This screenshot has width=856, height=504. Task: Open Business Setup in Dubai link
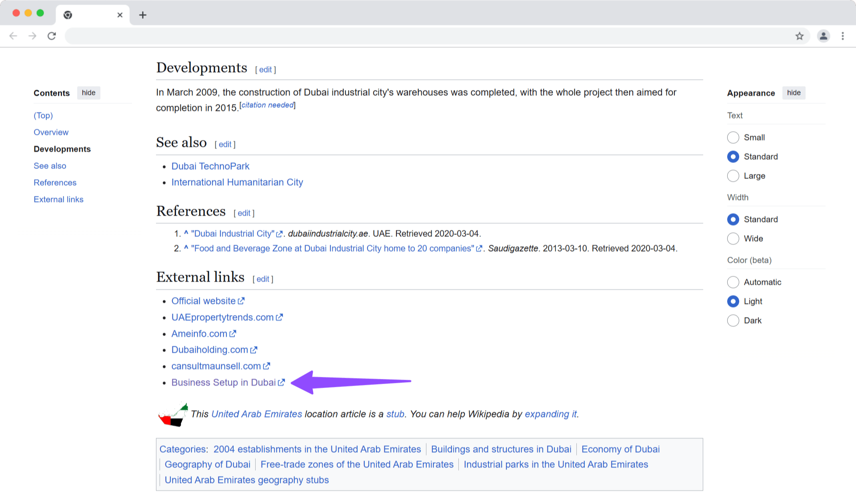224,382
